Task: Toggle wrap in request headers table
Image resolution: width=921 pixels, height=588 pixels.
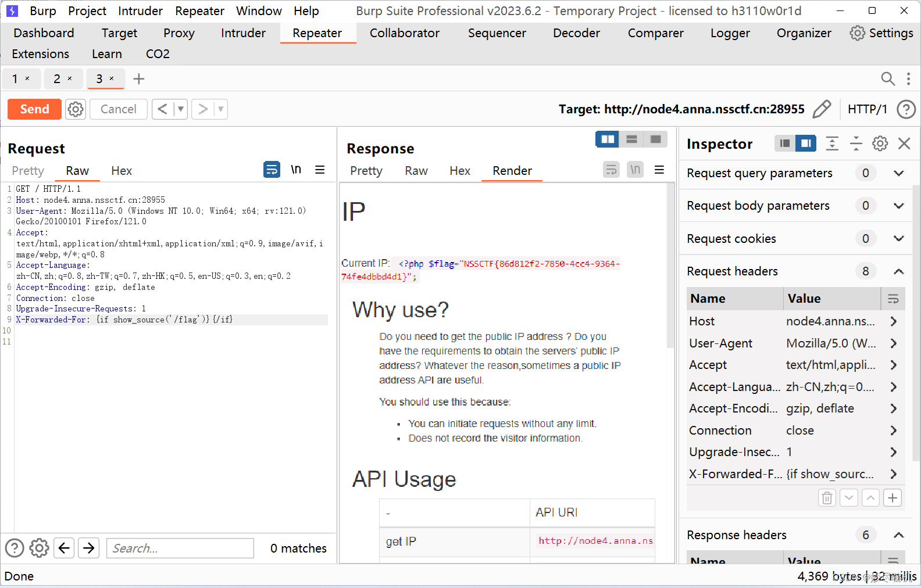Action: (x=893, y=299)
